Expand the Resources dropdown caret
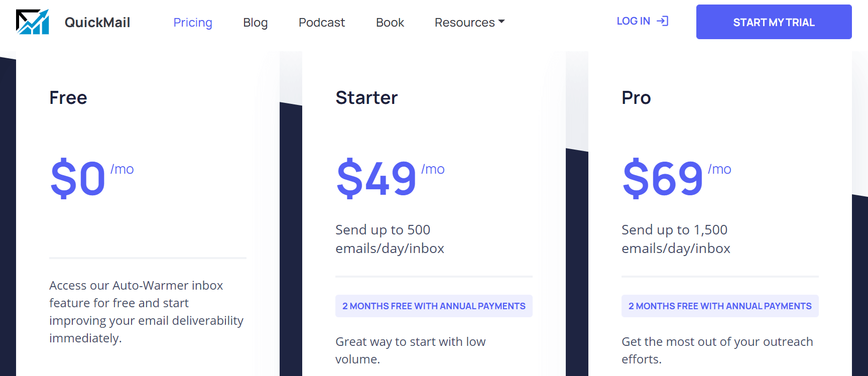Viewport: 868px width, 376px height. (x=502, y=22)
